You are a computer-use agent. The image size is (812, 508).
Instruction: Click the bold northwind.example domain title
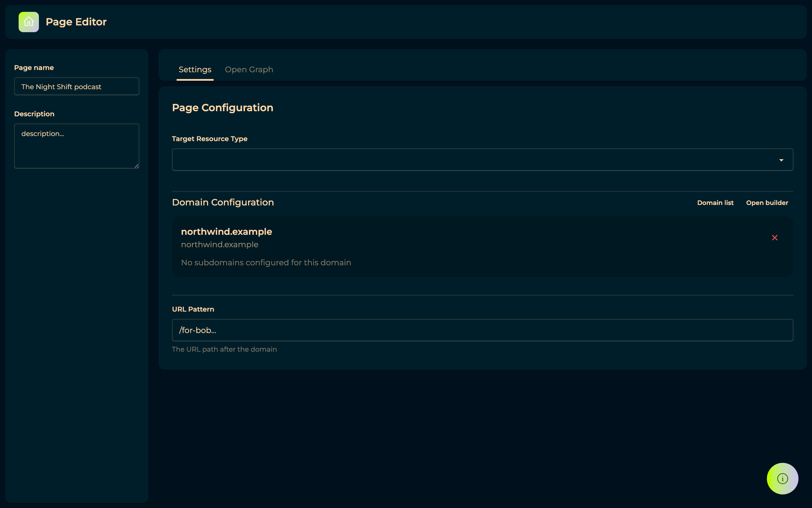pos(226,231)
